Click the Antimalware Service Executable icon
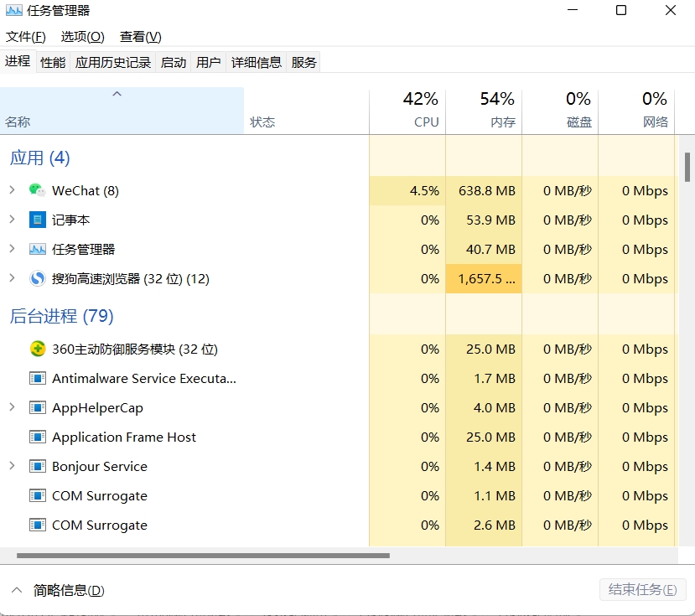This screenshot has height=616, width=695. coord(37,379)
